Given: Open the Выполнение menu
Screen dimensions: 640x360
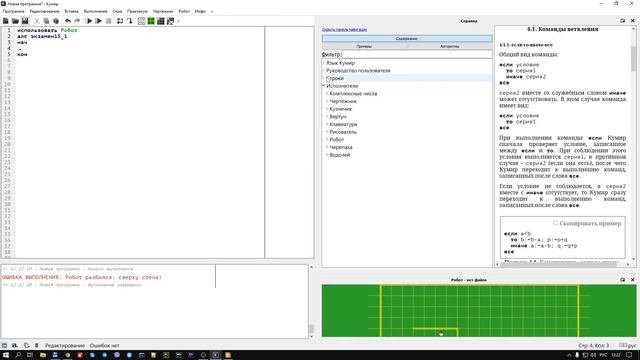Looking at the screenshot, I should [96, 11].
